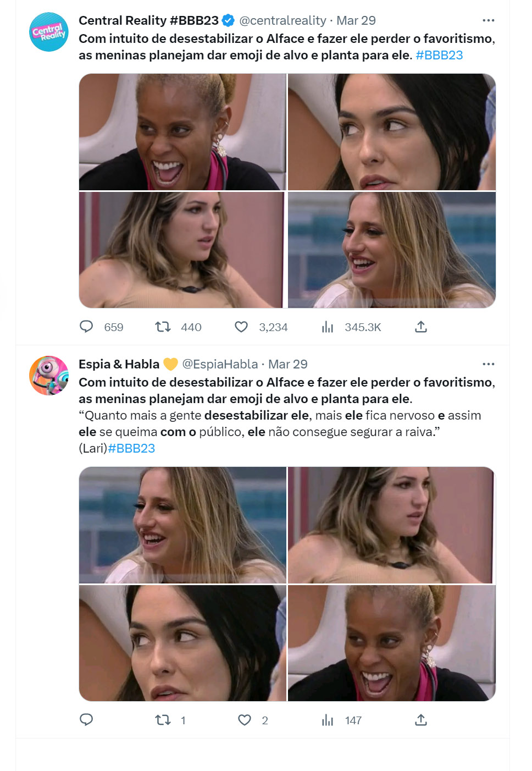Like the Espia & Habla tweet
The image size is (532, 771).
tap(245, 720)
